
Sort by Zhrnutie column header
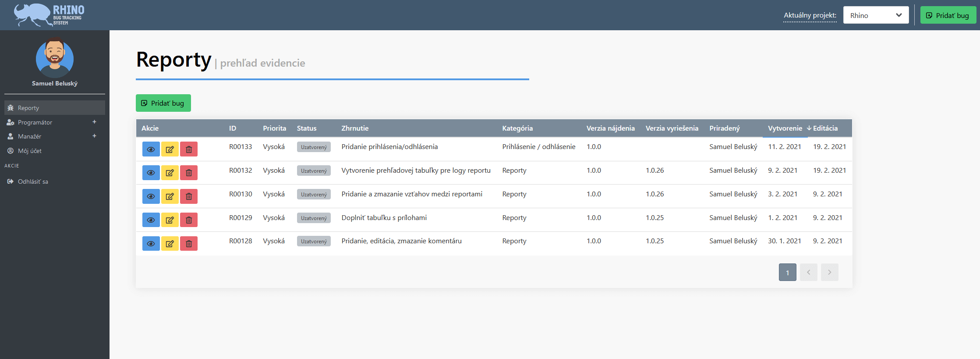tap(355, 128)
